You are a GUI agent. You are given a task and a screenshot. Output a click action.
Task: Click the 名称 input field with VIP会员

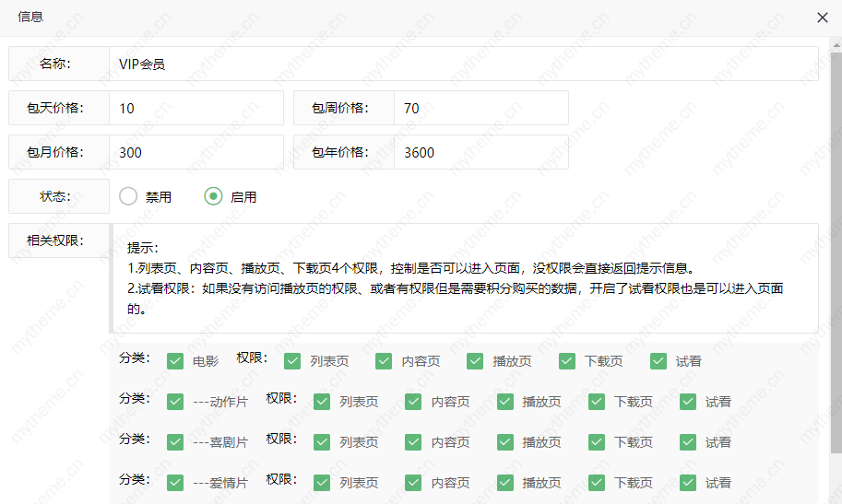coord(463,64)
